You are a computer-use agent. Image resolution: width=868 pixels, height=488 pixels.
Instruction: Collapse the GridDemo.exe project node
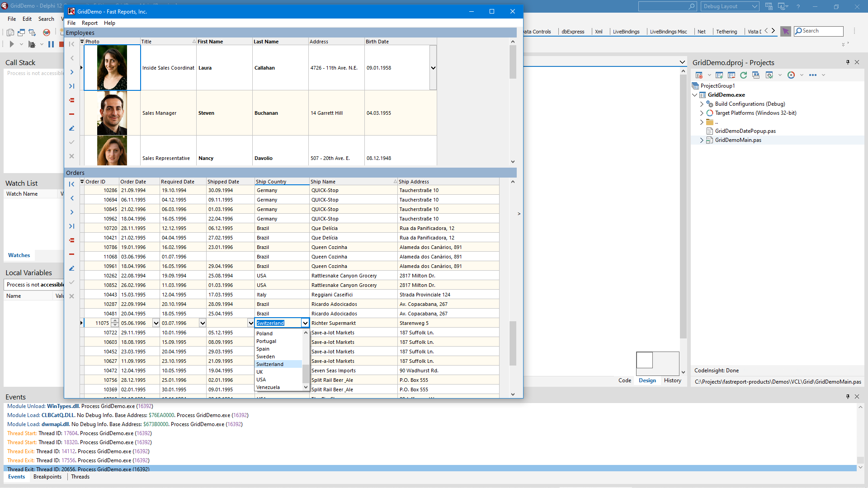coord(695,95)
